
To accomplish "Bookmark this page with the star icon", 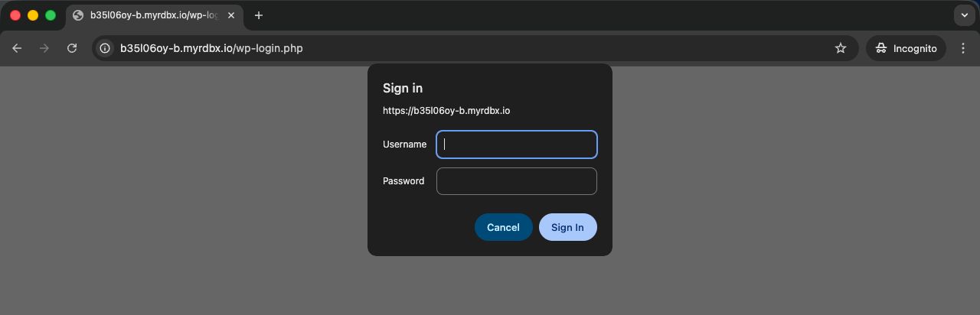I will (x=841, y=48).
